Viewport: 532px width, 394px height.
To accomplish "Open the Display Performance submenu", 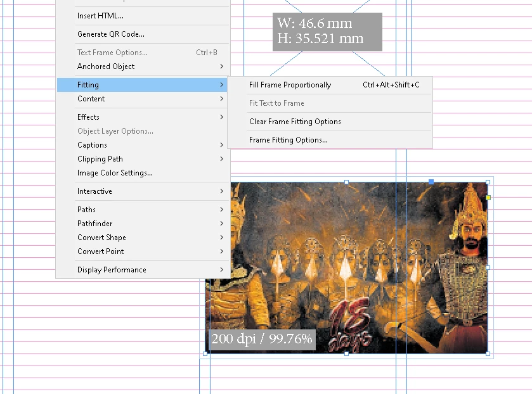I will [x=143, y=270].
